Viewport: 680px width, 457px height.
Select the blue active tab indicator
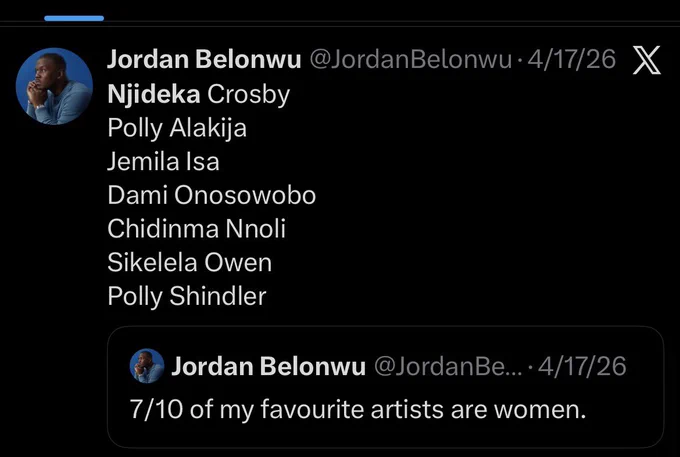[74, 18]
